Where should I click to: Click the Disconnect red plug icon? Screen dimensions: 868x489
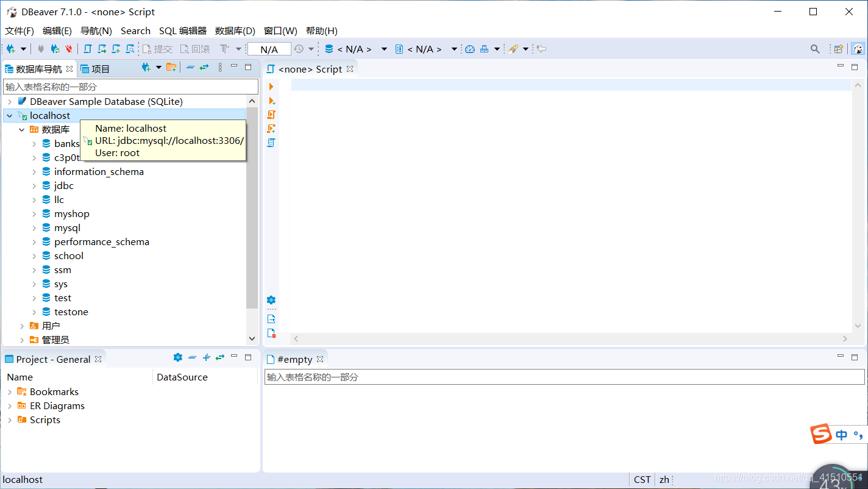68,49
